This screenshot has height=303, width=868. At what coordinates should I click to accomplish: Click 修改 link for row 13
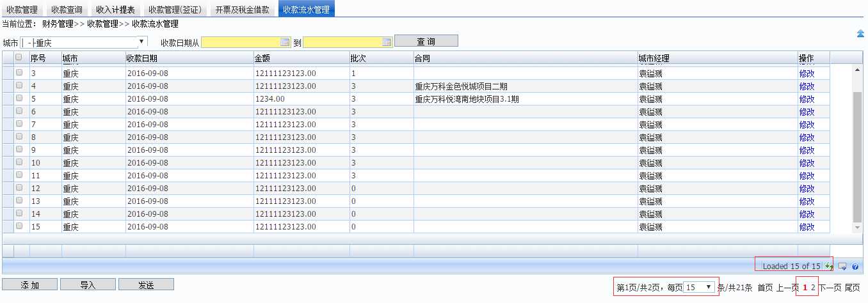[x=807, y=201]
